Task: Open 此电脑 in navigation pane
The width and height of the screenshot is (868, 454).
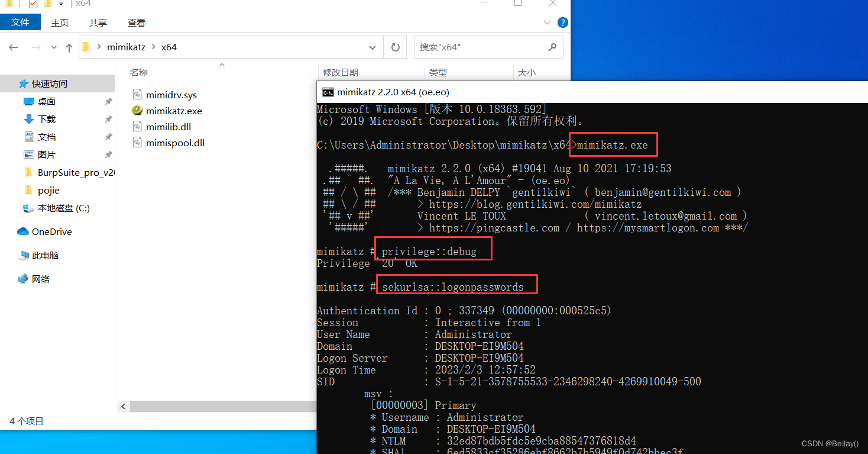Action: pyautogui.click(x=46, y=255)
